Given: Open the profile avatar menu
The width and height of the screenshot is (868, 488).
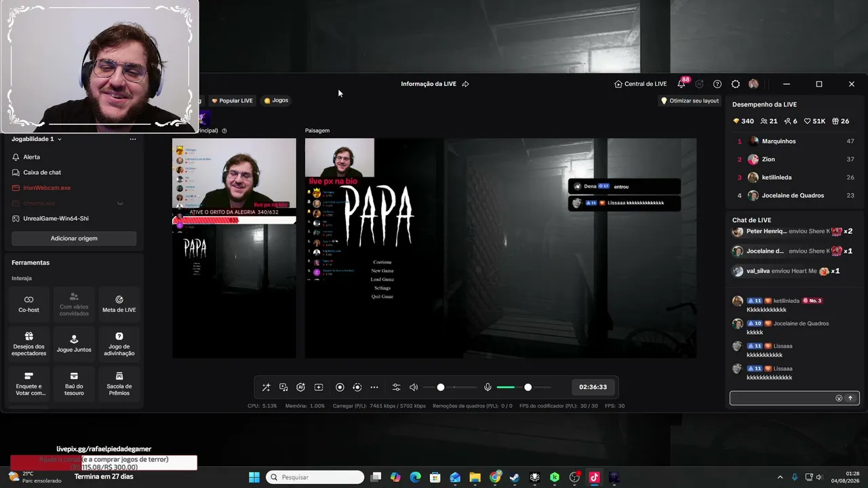Looking at the screenshot, I should (x=753, y=84).
